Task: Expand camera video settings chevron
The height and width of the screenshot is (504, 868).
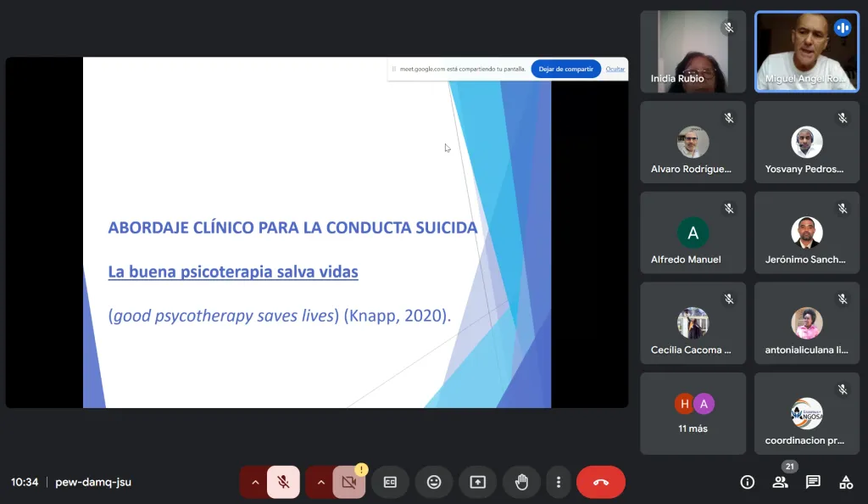Action: pyautogui.click(x=320, y=482)
